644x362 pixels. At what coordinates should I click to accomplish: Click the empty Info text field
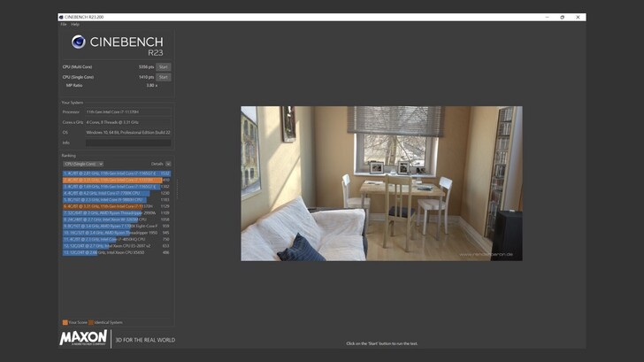point(127,142)
